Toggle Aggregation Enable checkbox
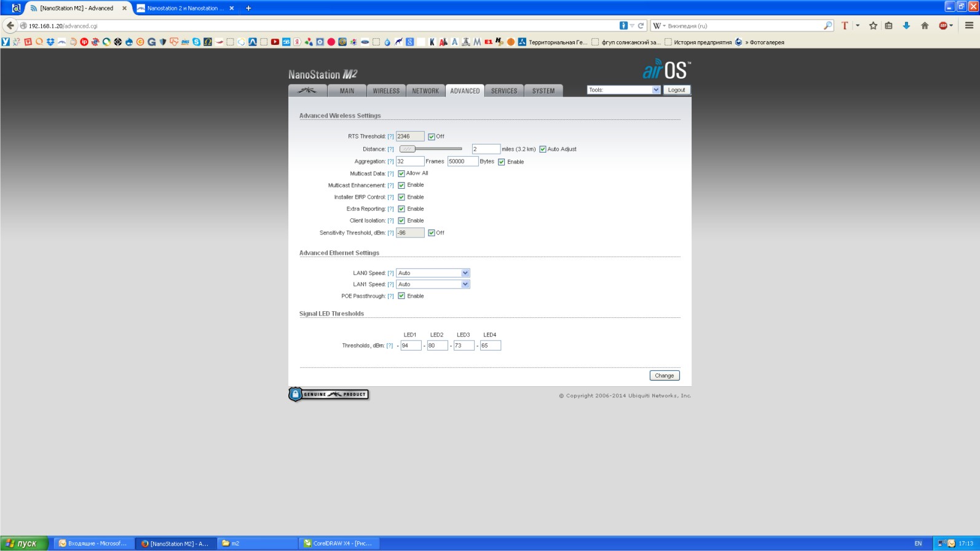The image size is (980, 551). (502, 162)
